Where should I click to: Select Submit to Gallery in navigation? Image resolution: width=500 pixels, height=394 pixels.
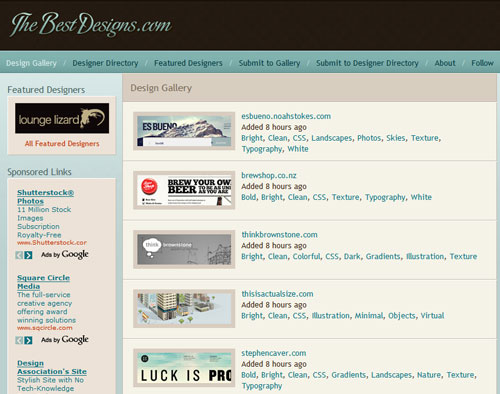(x=269, y=63)
